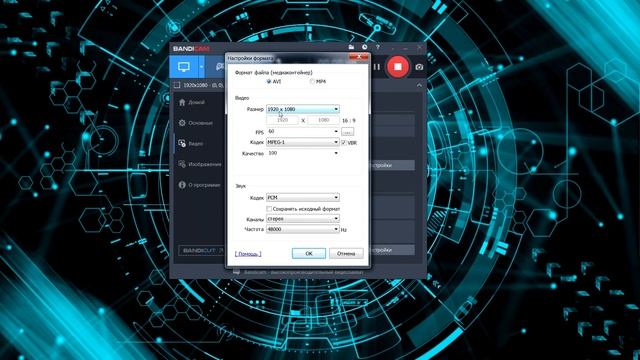The height and width of the screenshot is (360, 640).
Task: Select the MP4 container radio button
Action: [x=312, y=82]
